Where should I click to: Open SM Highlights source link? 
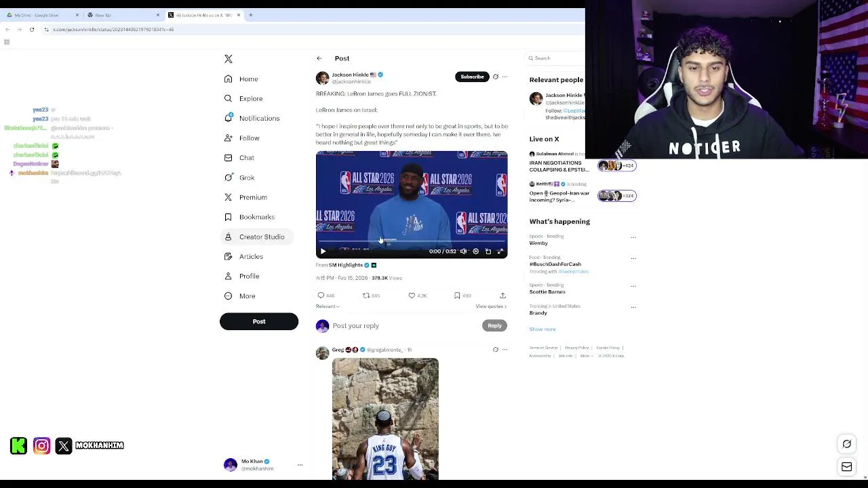tap(346, 265)
